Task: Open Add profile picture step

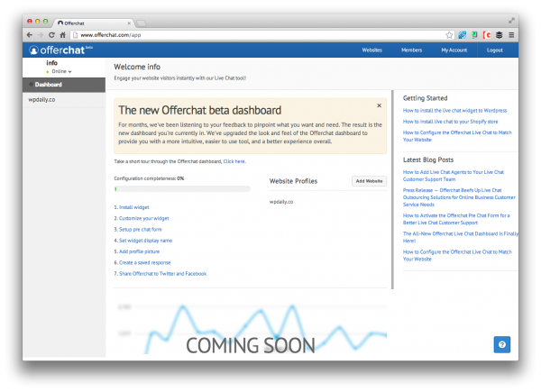Action: click(139, 251)
